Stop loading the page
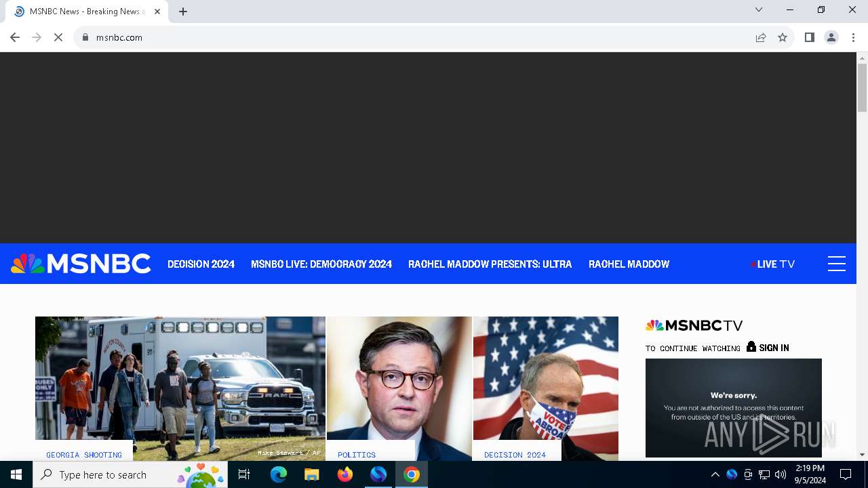This screenshot has height=488, width=868. (58, 37)
